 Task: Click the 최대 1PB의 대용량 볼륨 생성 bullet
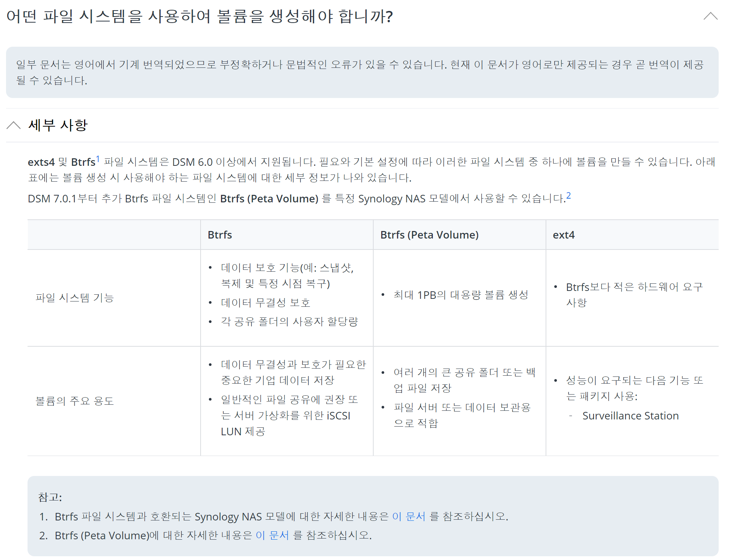(460, 295)
